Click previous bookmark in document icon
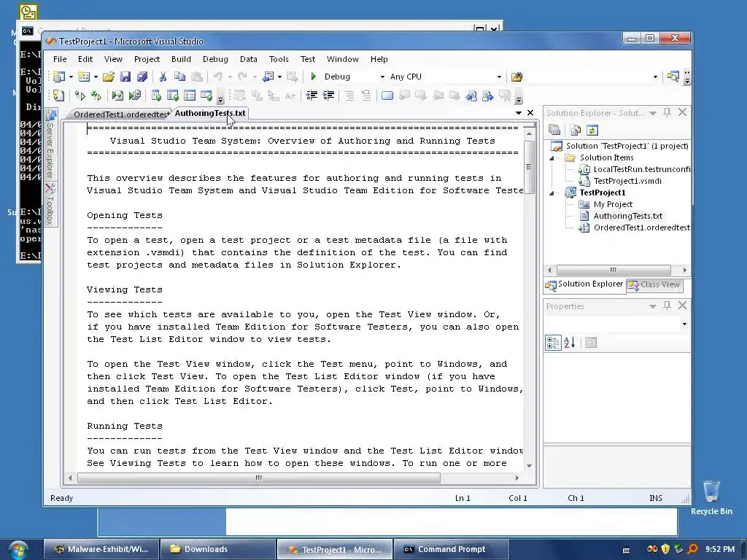 (x=471, y=96)
